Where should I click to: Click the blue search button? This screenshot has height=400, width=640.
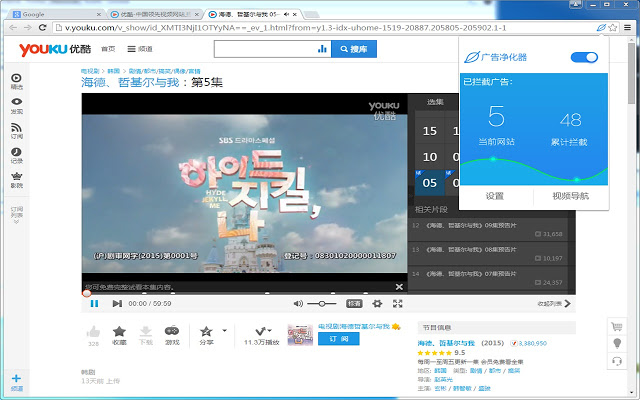pos(354,49)
